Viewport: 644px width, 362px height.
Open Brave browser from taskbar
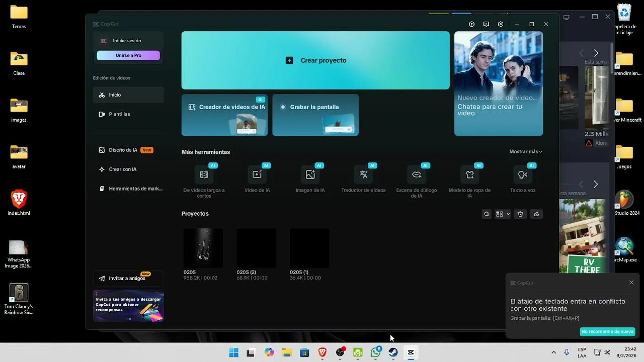click(323, 352)
